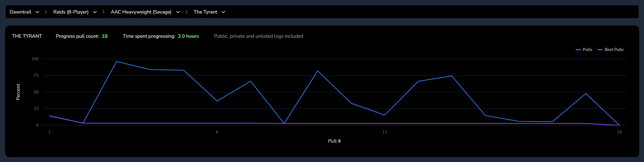Image resolution: width=644 pixels, height=162 pixels.
Task: Toggle the Pulls series in legend
Action: click(584, 49)
